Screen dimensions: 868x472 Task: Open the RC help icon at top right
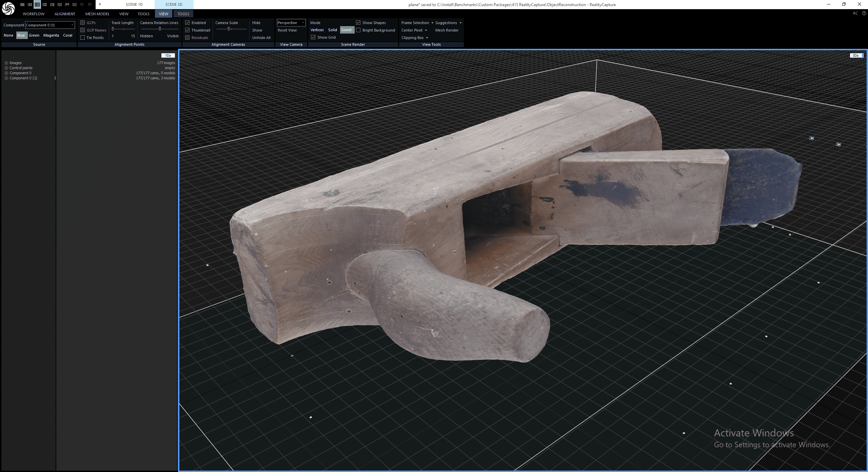click(864, 14)
